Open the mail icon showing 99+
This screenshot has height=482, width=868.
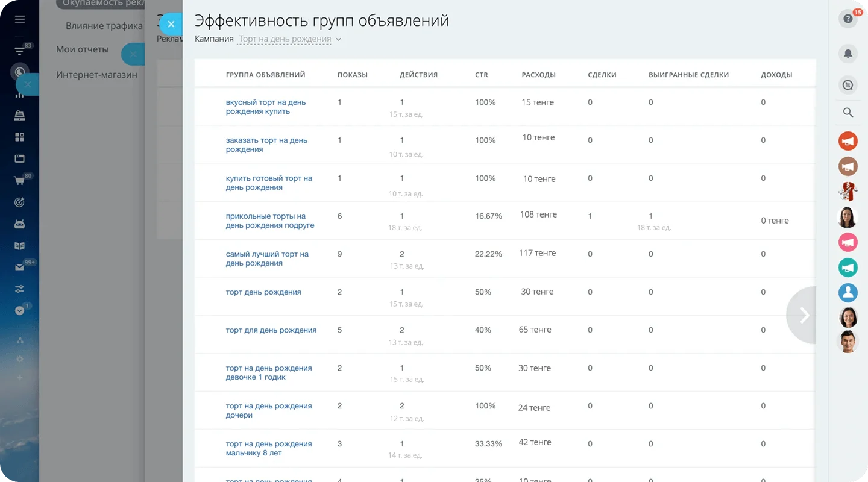(x=20, y=268)
